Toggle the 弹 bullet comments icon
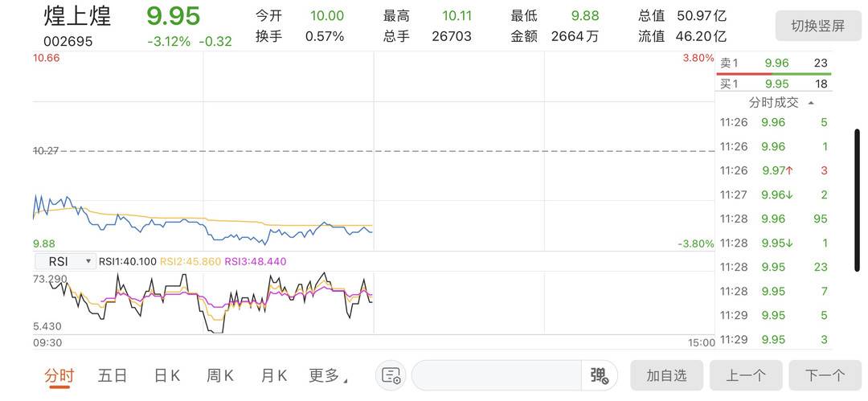 pyautogui.click(x=600, y=375)
